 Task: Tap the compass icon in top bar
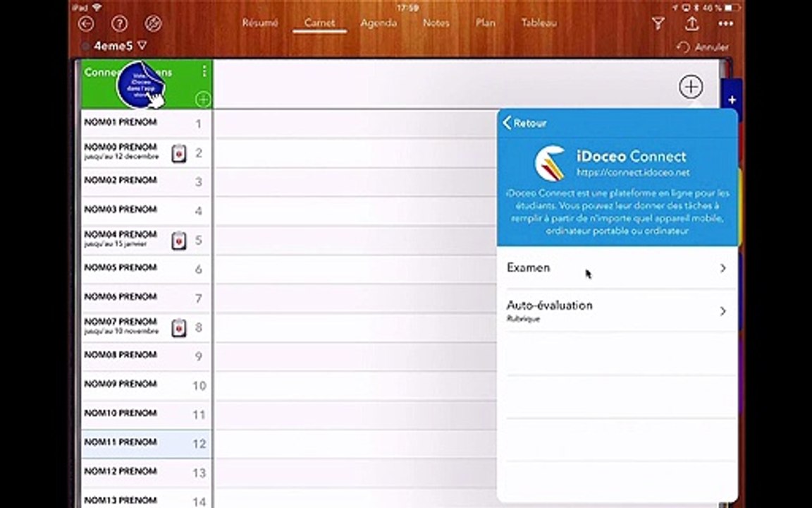[153, 23]
